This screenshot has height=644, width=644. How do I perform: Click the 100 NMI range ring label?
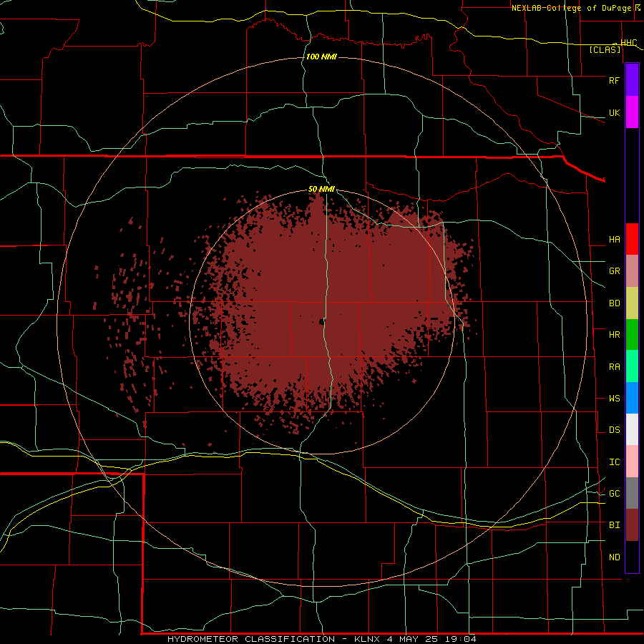point(321,57)
